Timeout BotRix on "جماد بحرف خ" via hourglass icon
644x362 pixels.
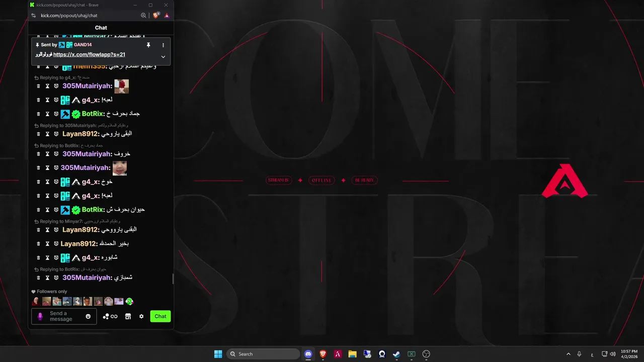tap(47, 114)
